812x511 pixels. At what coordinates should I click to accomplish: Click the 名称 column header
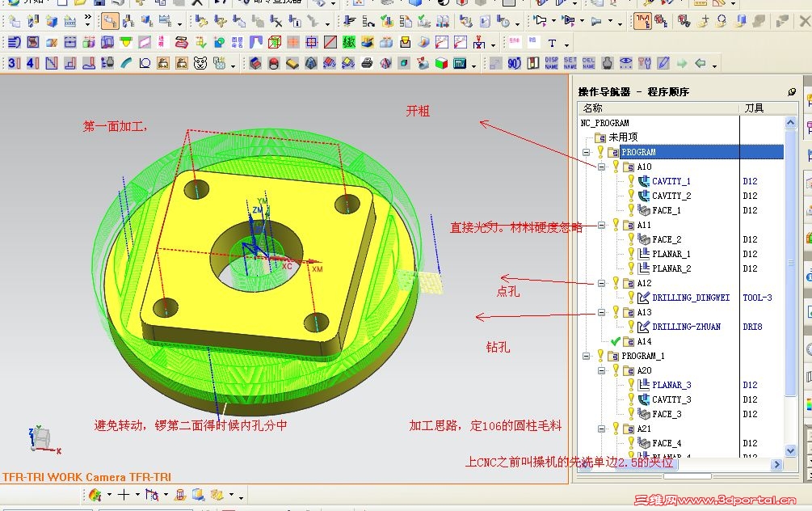pos(658,108)
